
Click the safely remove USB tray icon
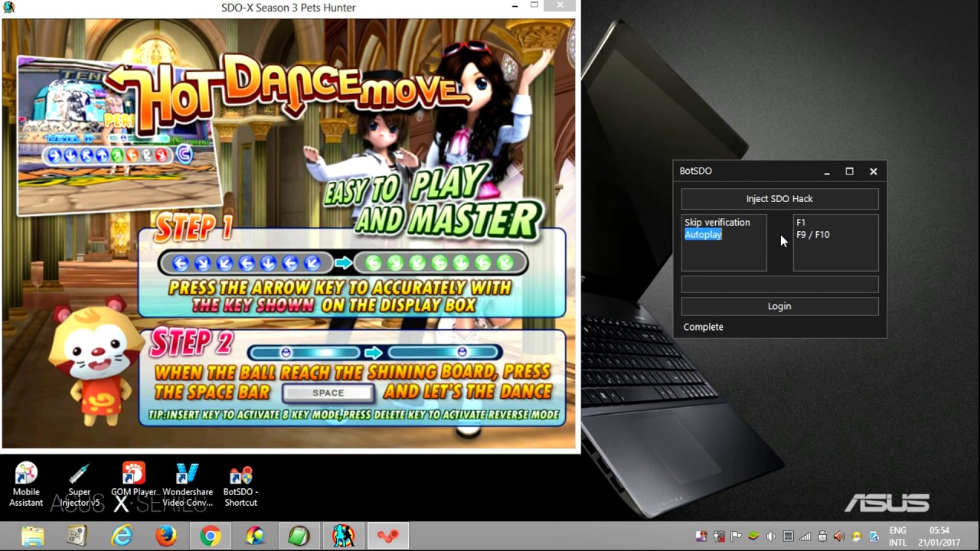(x=822, y=536)
